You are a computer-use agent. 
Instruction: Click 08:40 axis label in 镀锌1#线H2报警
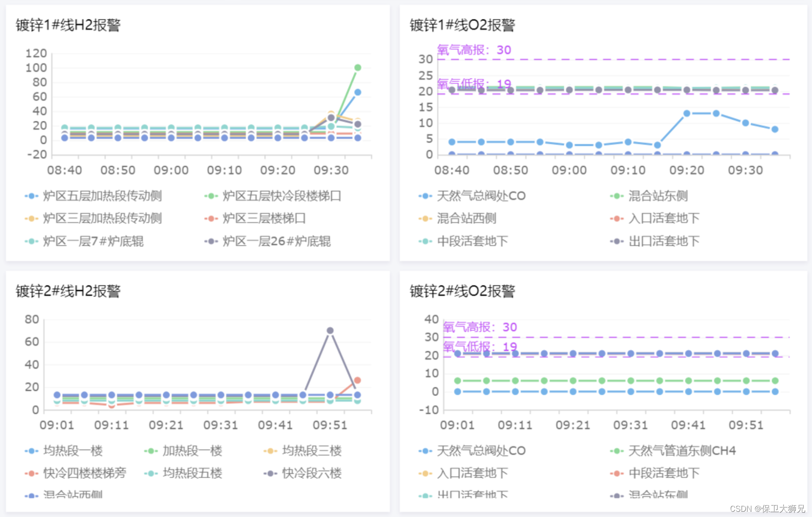[x=64, y=170]
